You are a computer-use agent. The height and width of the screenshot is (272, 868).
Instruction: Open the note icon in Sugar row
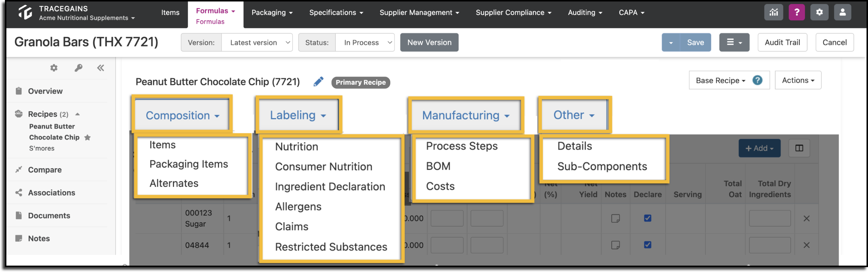click(x=615, y=218)
